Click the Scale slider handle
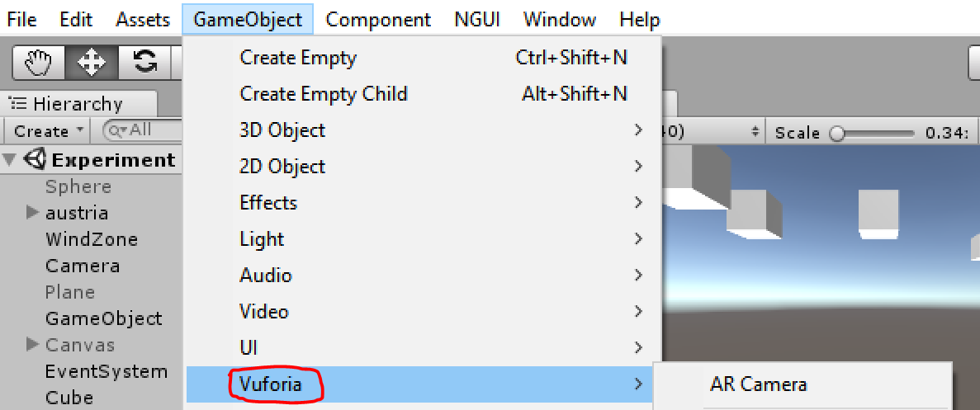 (837, 132)
